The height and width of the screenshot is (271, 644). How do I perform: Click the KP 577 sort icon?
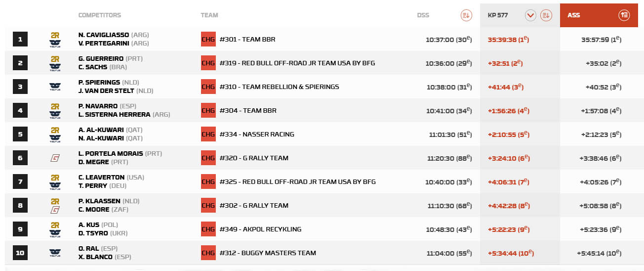tap(546, 15)
